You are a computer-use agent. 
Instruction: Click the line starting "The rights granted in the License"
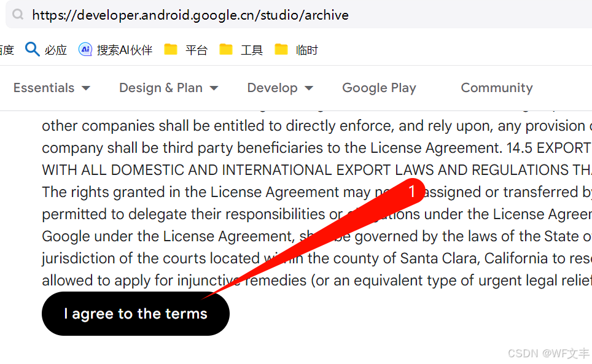pos(317,192)
